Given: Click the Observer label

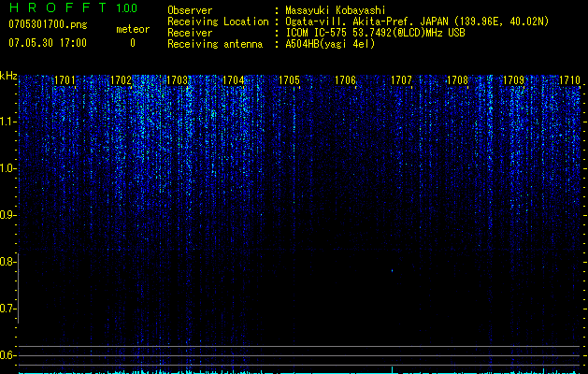Looking at the screenshot, I should pos(190,10).
